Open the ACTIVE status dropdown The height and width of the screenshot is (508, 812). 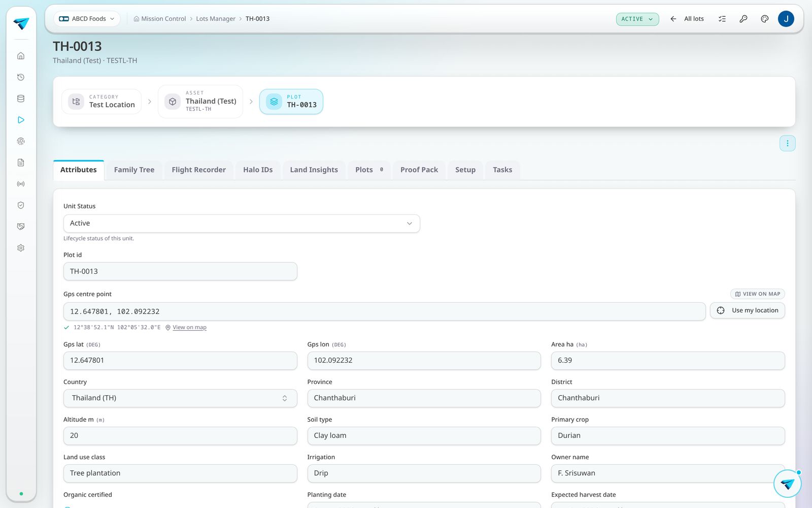tap(637, 19)
